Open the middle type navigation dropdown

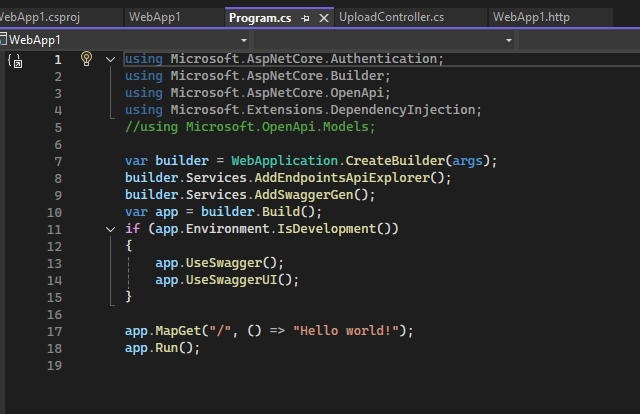(509, 40)
